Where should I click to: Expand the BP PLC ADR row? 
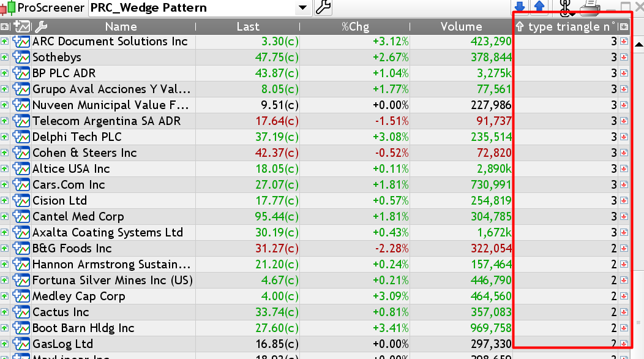[4, 74]
